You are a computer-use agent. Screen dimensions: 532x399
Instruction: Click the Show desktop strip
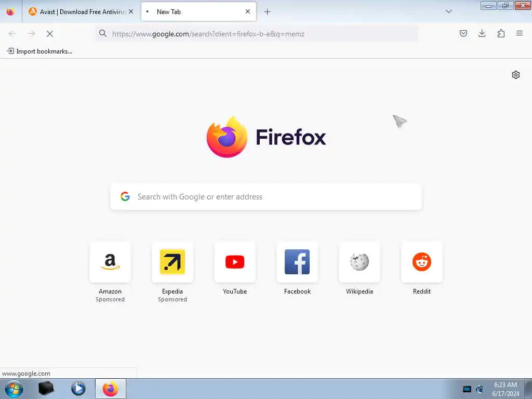click(x=528, y=389)
